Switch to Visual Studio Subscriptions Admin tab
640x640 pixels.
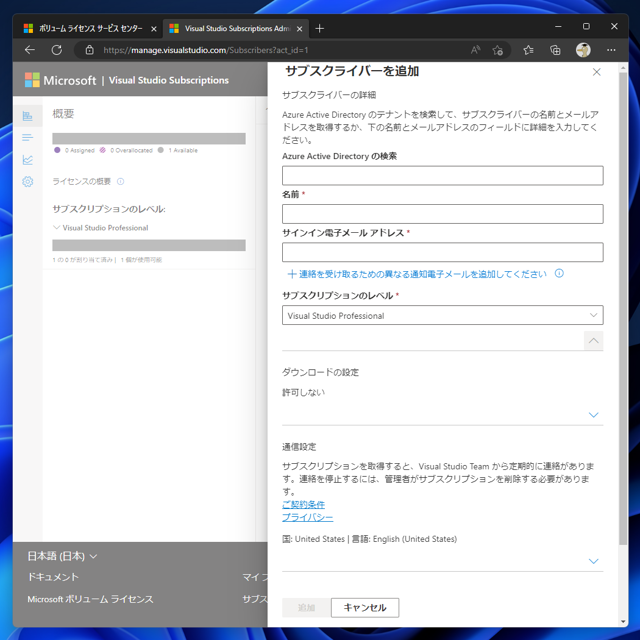pos(237,29)
